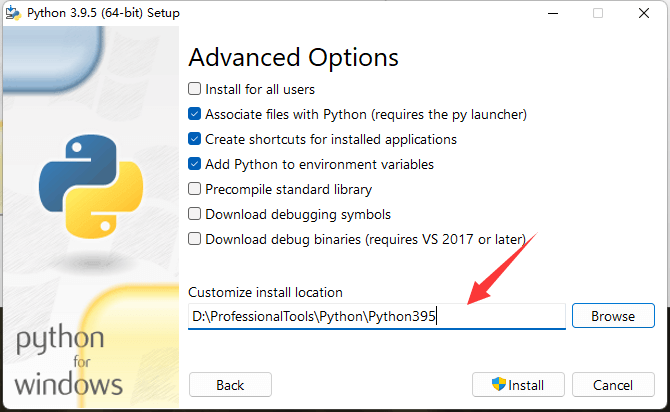Click the python for windows branding text
The image size is (670, 412).
click(x=68, y=360)
